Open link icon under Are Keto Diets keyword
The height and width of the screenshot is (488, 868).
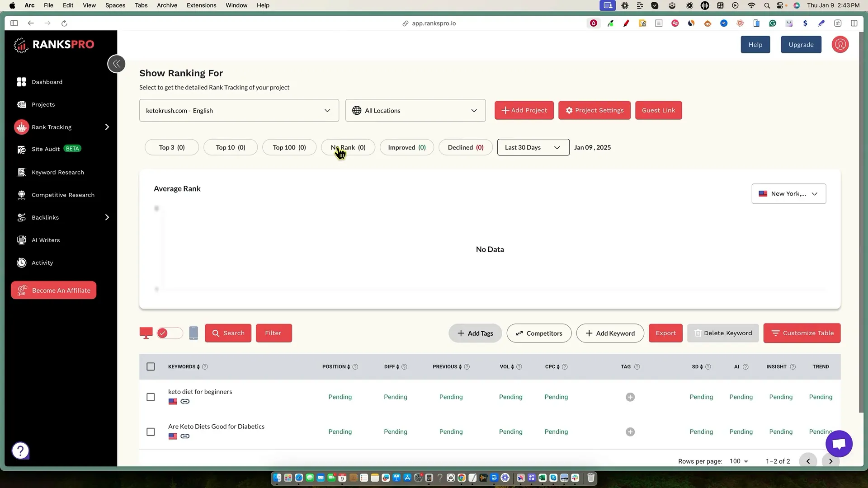[x=185, y=436]
